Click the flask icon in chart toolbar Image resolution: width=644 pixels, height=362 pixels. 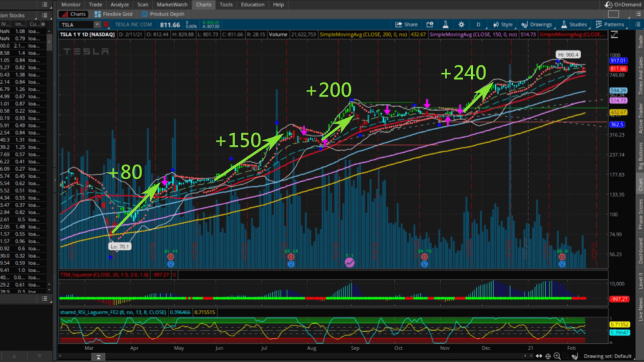point(445,25)
